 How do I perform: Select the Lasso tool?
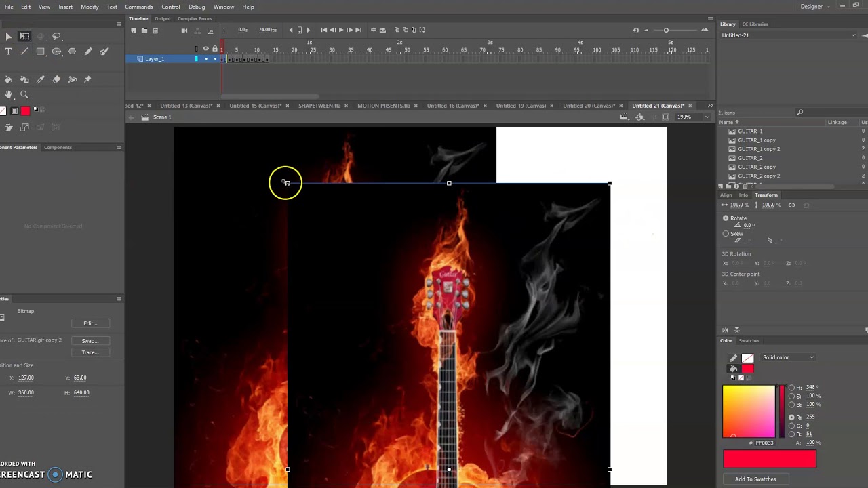(56, 36)
